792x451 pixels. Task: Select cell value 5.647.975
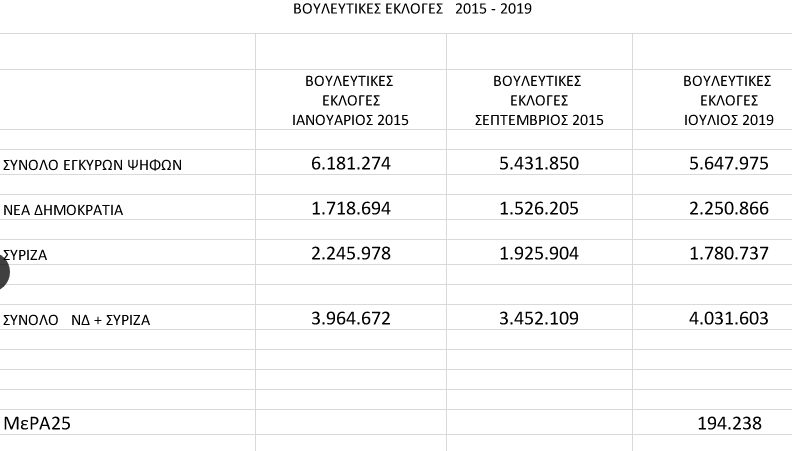729,163
